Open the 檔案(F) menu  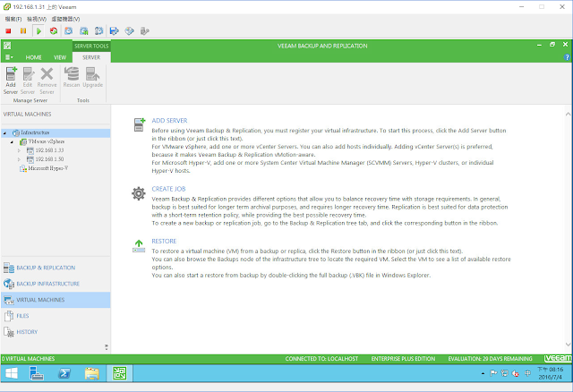(13, 19)
